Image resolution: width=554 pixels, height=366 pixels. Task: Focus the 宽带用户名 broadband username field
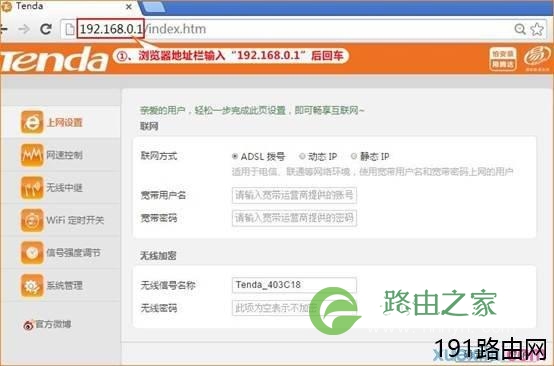(294, 195)
